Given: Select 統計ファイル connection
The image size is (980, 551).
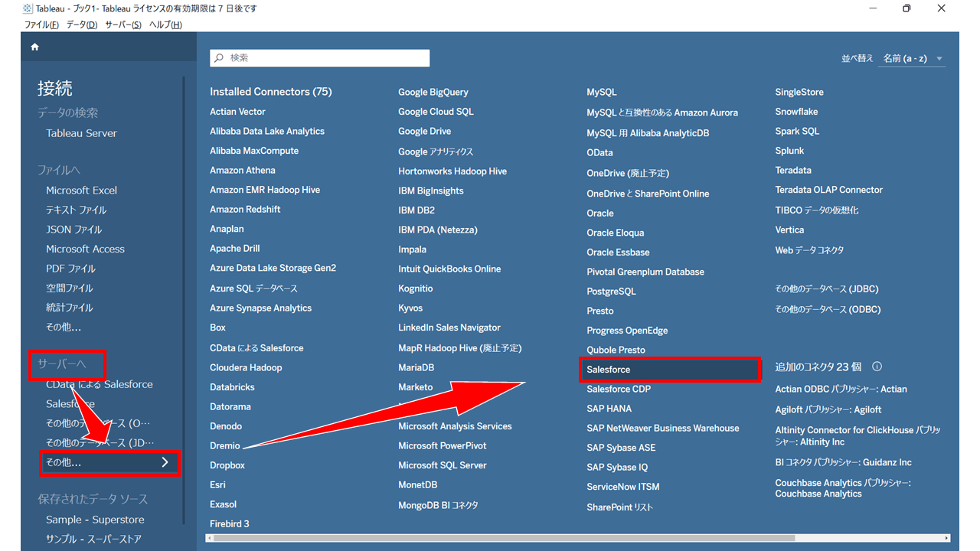Looking at the screenshot, I should (69, 308).
